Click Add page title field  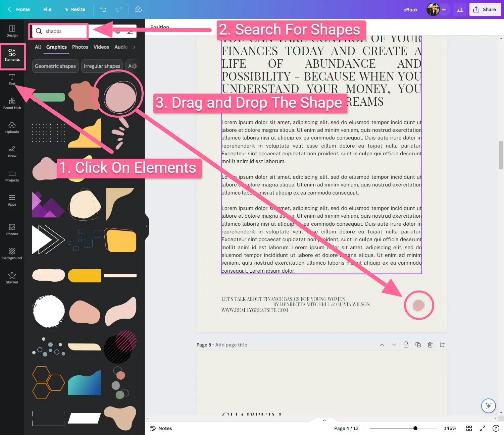coord(231,345)
